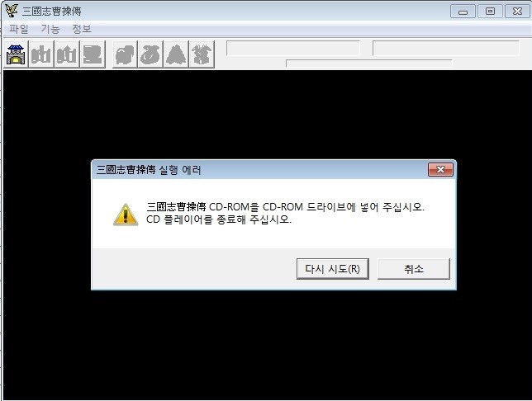This screenshot has width=532, height=401.
Task: Close the 실행 에러 error dialog
Action: [440, 169]
